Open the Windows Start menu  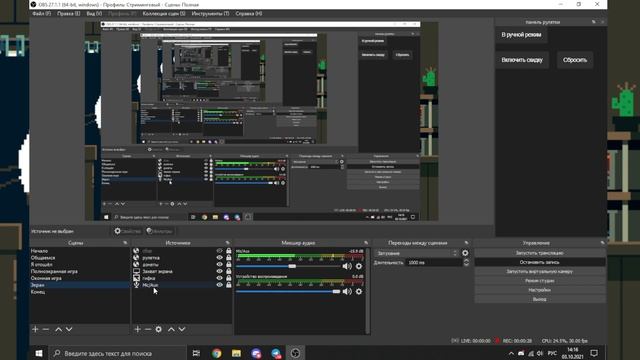39,353
